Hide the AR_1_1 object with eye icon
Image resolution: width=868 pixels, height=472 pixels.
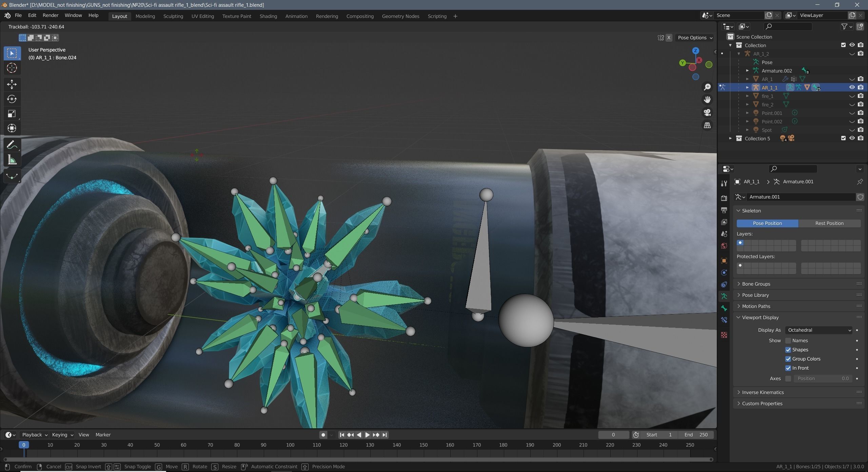pos(852,87)
